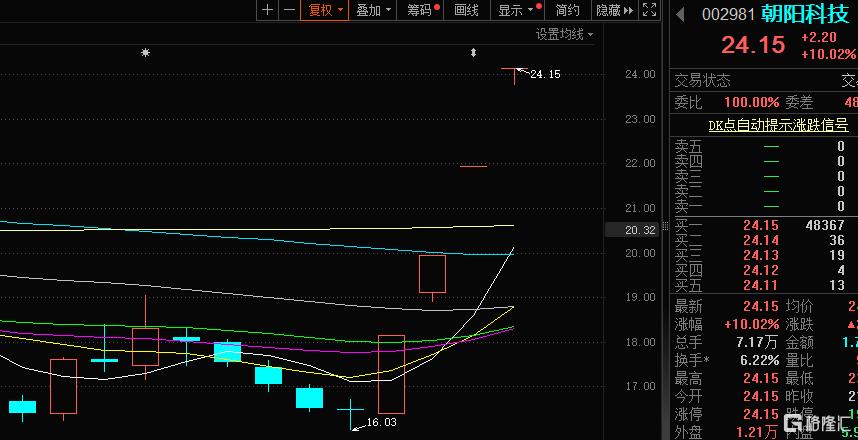Image resolution: width=858 pixels, height=440 pixels.
Task: Click 买二 price 24.14
Action: coord(761,240)
